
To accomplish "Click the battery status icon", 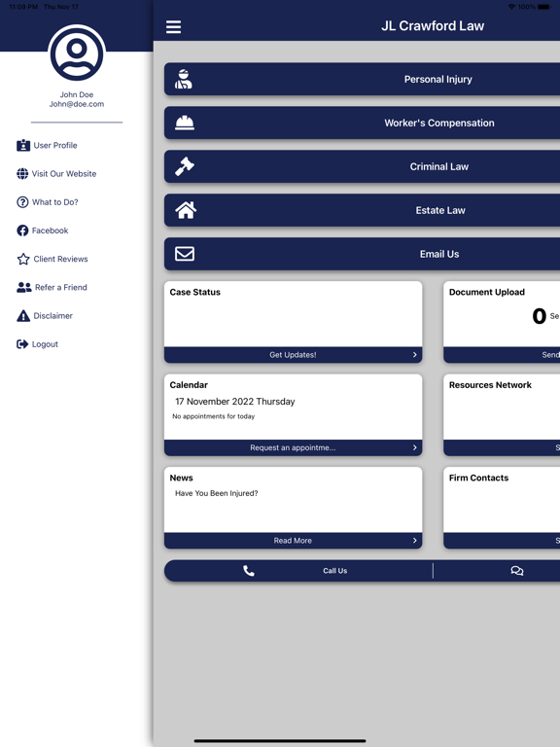I will [543, 7].
